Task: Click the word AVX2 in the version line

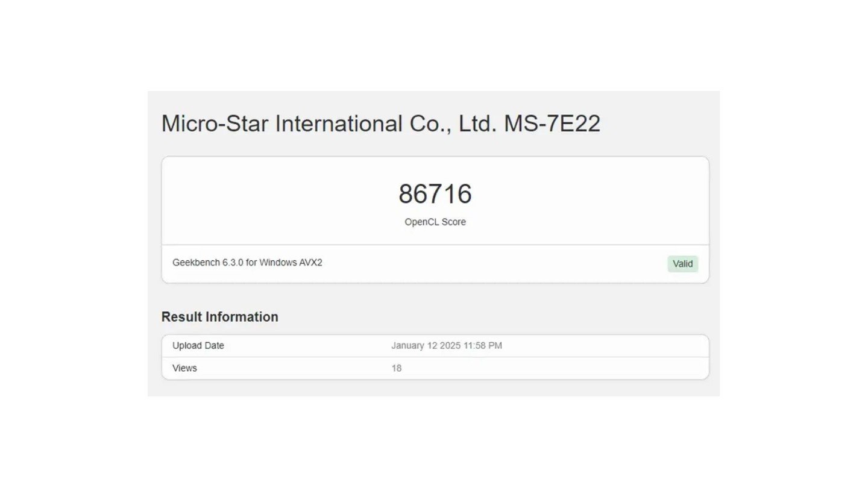Action: pos(310,263)
